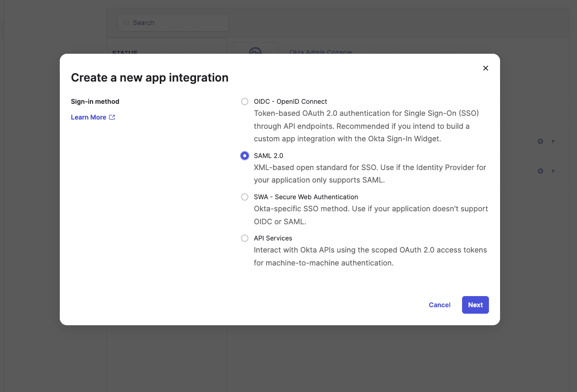The image size is (577, 392).
Task: Click the Okta Admin Console app name
Action: pos(320,52)
